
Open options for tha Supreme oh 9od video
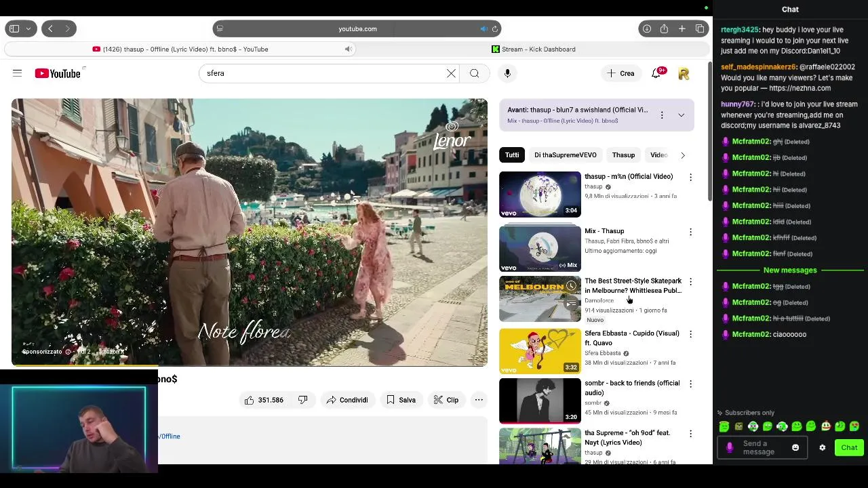(690, 434)
